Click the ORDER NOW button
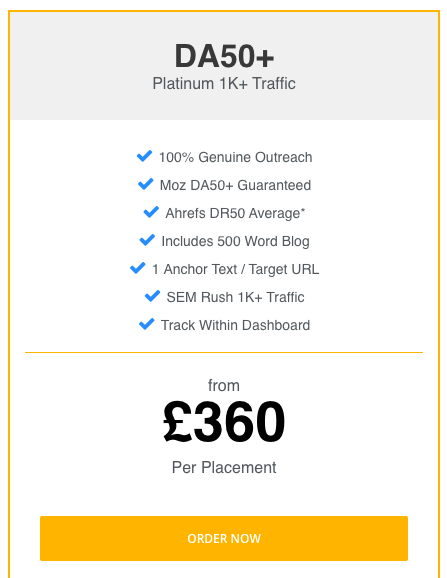Viewport: 447px width, 578px height. 224,538
